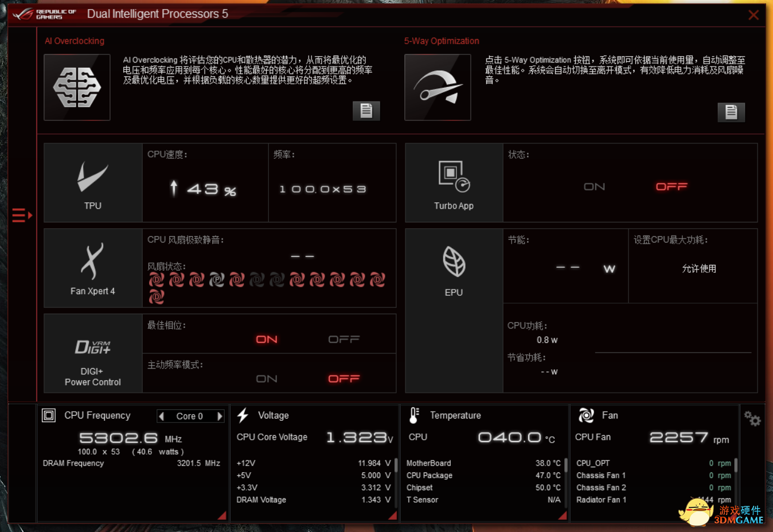
Task: Select previous core with left arrow
Action: [162, 416]
